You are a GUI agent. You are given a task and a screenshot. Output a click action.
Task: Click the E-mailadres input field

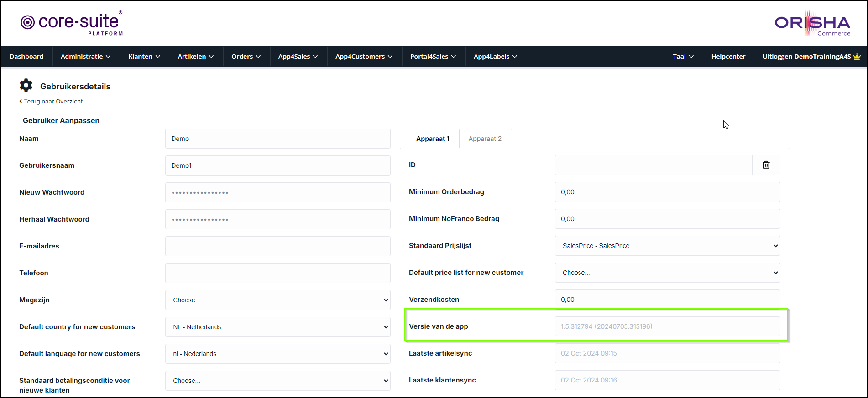[278, 246]
